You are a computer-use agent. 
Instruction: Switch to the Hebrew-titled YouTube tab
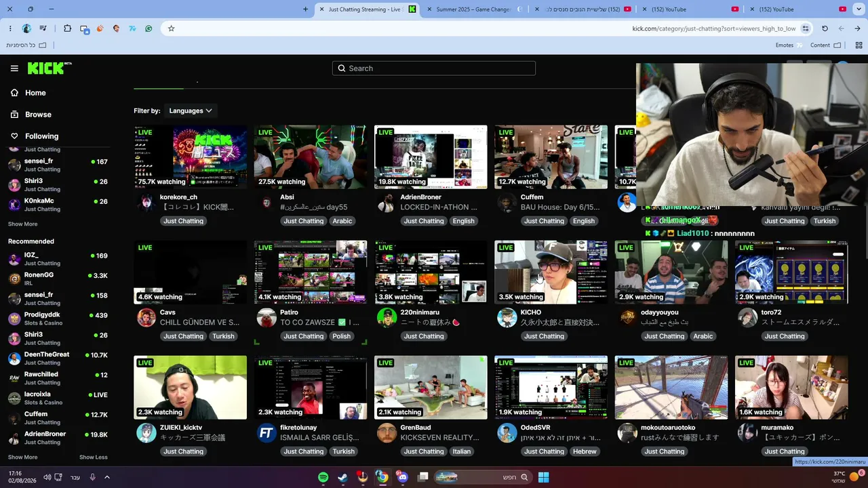[x=585, y=9]
